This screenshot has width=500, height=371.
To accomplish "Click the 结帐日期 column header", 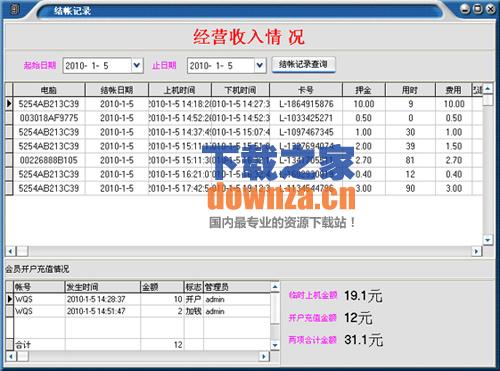I will pos(117,90).
